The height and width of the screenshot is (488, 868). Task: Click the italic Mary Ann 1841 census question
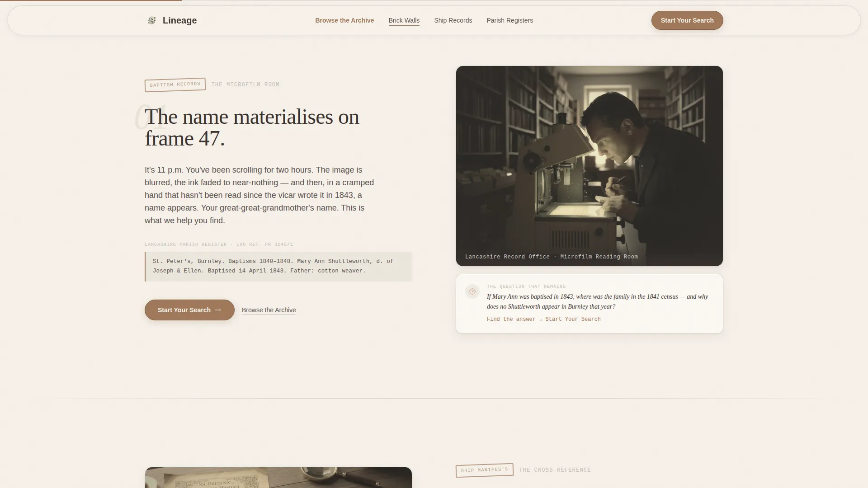coord(598,301)
